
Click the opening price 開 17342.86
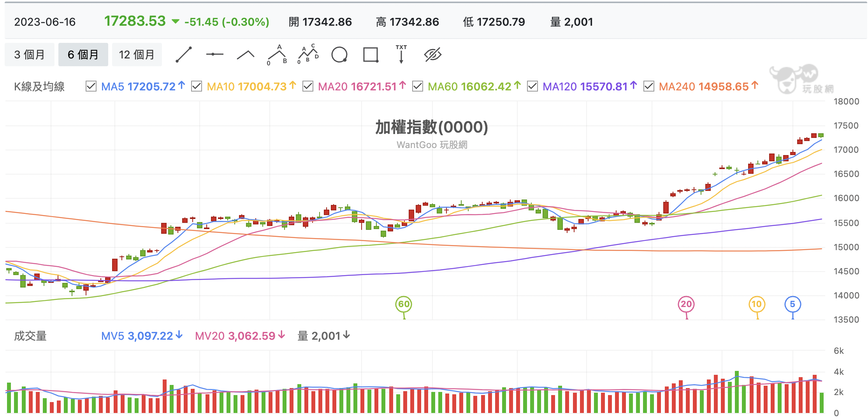coord(320,22)
